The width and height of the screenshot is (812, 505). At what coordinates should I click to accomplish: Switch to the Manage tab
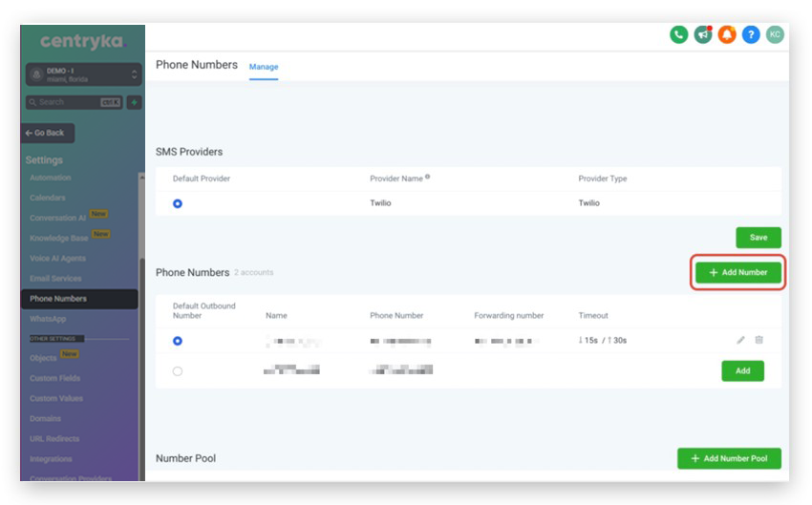pyautogui.click(x=264, y=67)
